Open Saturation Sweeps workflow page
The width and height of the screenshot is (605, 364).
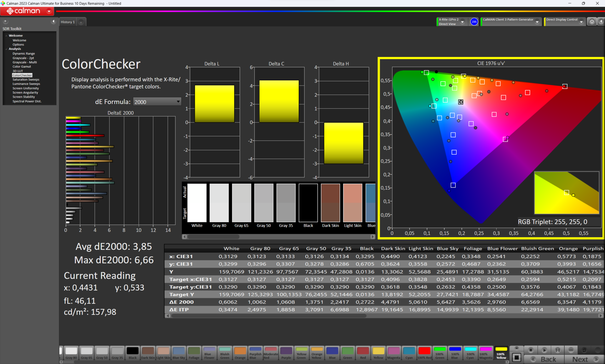pos(26,80)
